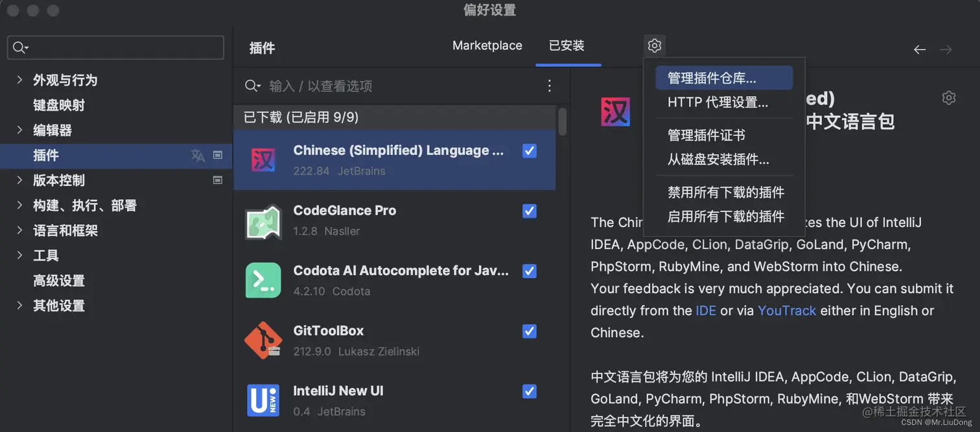The image size is (980, 432).
Task: Select the Chinese (Simplified) Language plugin row
Action: click(x=395, y=160)
